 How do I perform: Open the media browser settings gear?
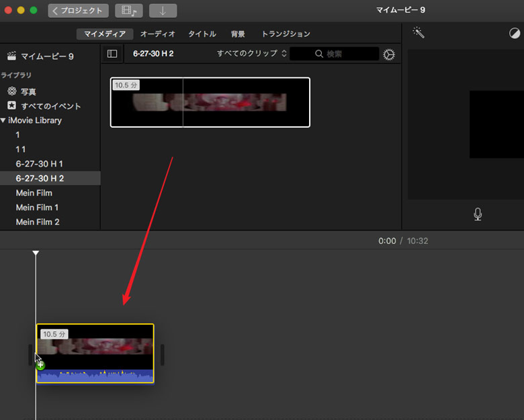[x=389, y=54]
